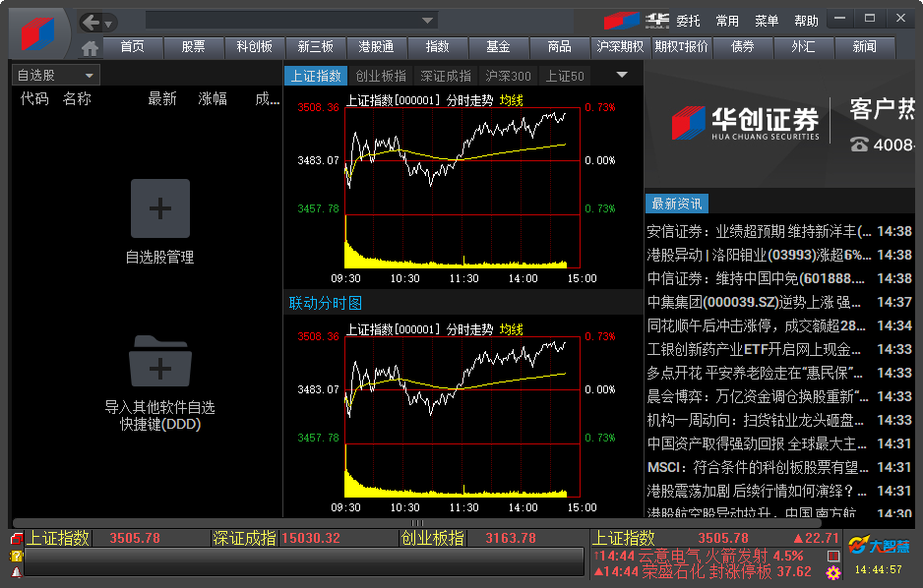Screen dimensions: 923x588
Task: Click the horizontal scrollbar above status bar
Action: [x=417, y=523]
